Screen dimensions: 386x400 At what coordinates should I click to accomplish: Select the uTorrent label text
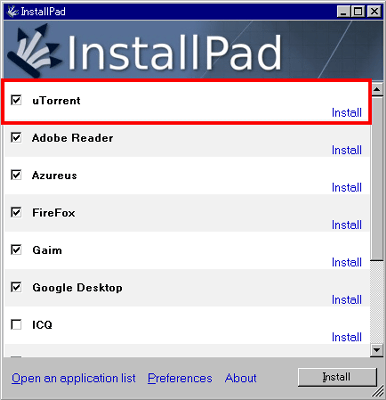coord(56,100)
